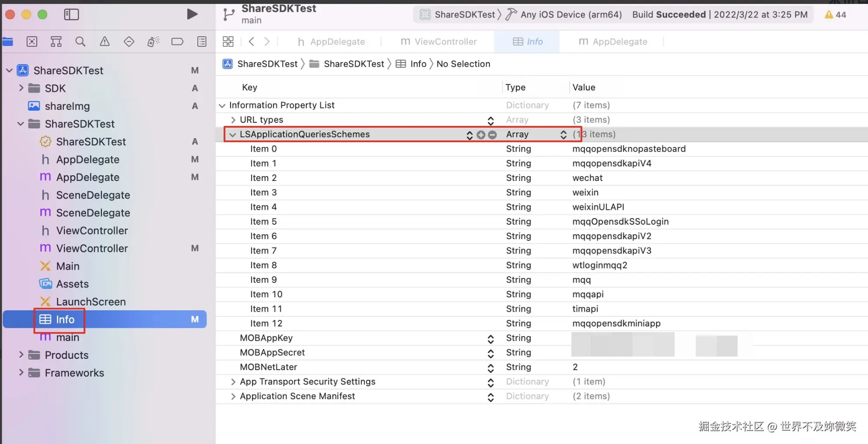The height and width of the screenshot is (444, 868).
Task: Expand the SDK folder
Action: [21, 88]
